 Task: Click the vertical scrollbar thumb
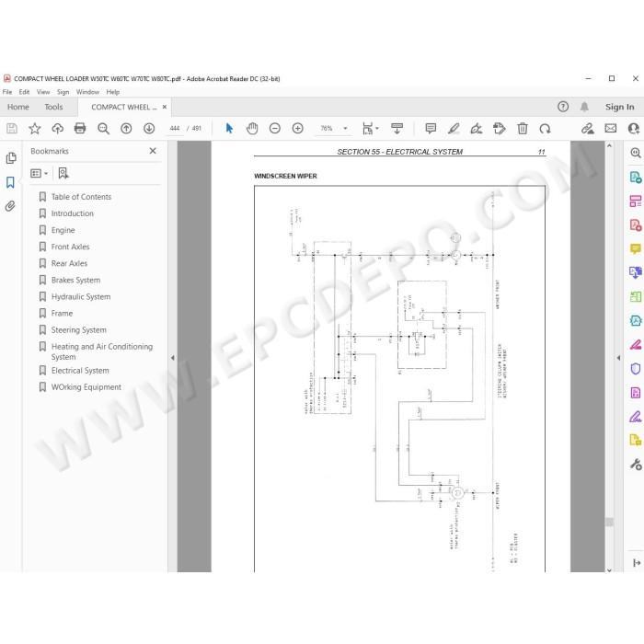(609, 522)
